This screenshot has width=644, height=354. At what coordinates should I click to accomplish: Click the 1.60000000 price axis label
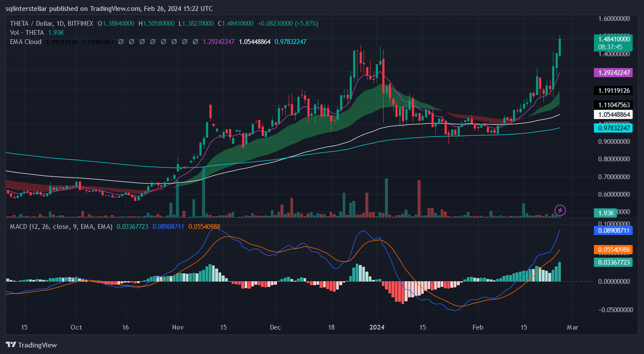[614, 19]
